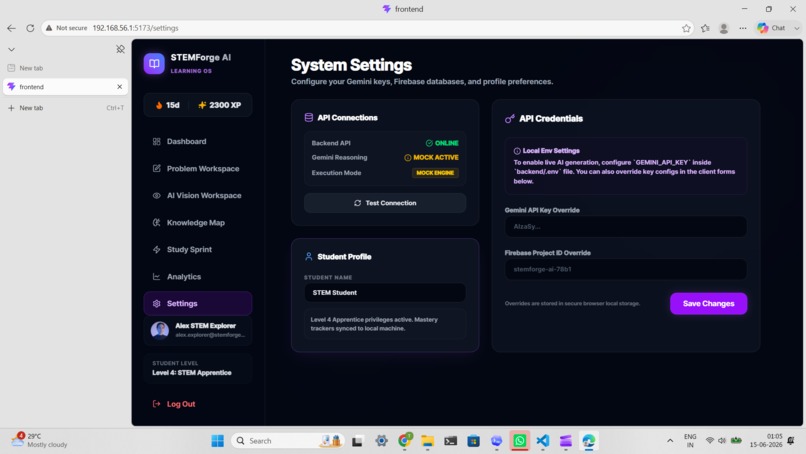Image resolution: width=806 pixels, height=454 pixels.
Task: Click the API Credentials key icon
Action: tap(509, 119)
